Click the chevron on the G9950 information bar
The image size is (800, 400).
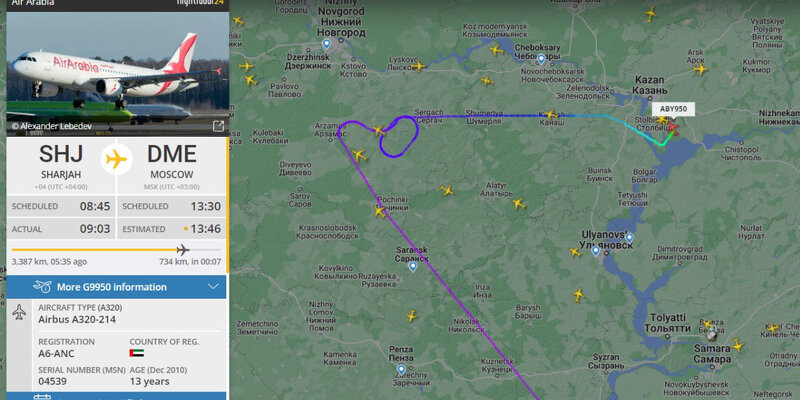point(214,287)
